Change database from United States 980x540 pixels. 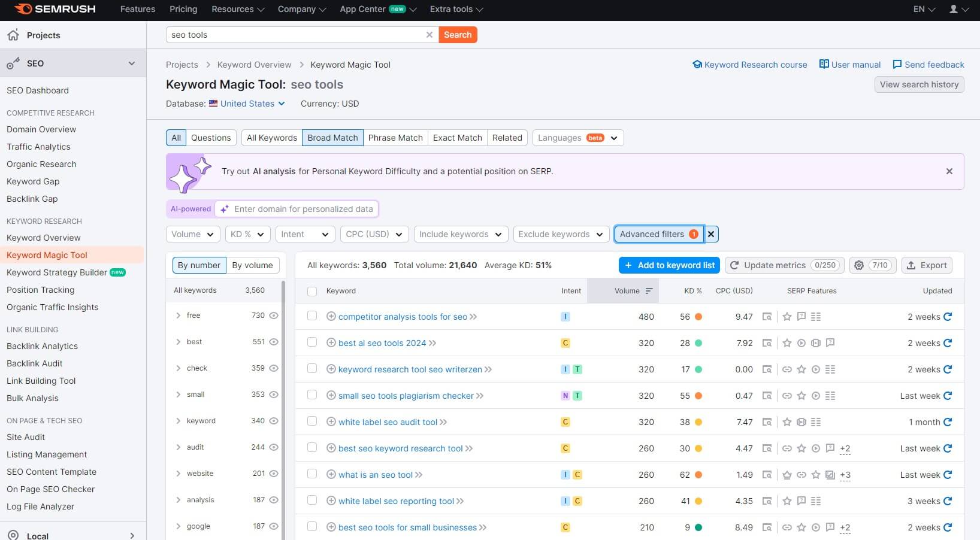247,104
